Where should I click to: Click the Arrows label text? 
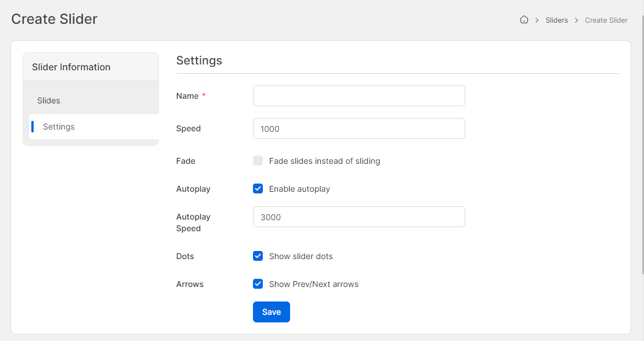[x=190, y=284]
